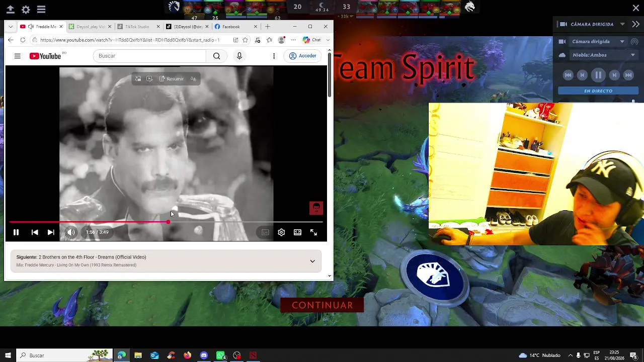Image resolution: width=644 pixels, height=362 pixels.
Task: Jump to replay start with rewind button
Action: pos(568,75)
